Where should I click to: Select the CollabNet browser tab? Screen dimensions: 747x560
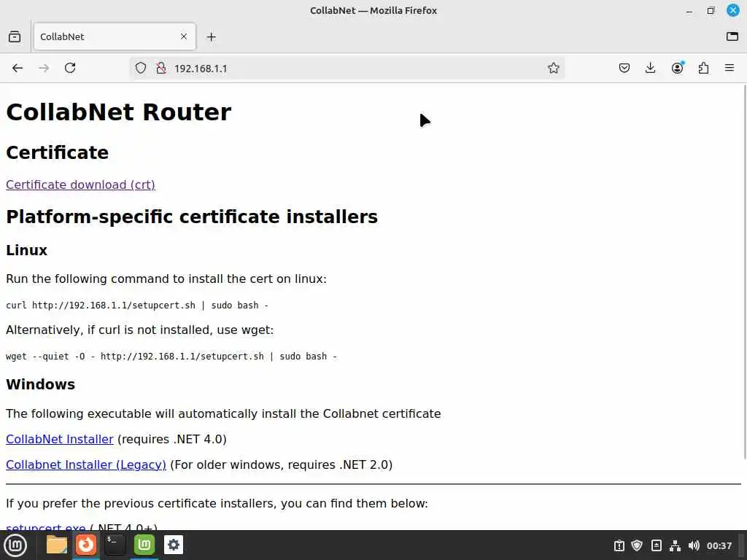click(x=115, y=36)
